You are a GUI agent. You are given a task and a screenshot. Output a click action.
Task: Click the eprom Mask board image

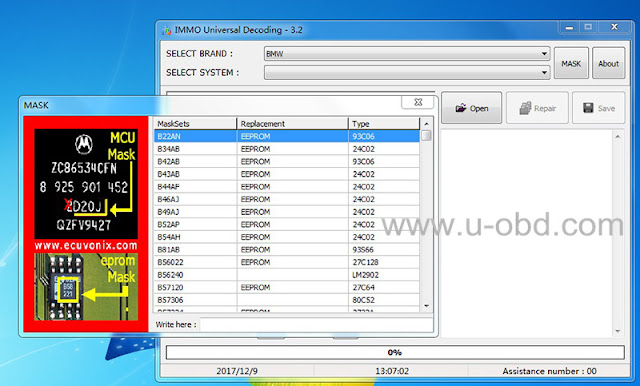pos(86,286)
